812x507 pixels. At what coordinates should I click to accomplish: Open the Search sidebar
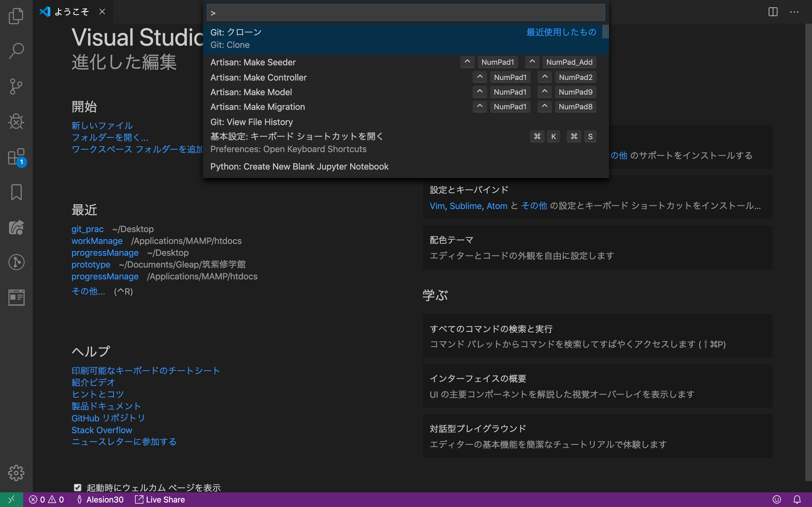[16, 50]
